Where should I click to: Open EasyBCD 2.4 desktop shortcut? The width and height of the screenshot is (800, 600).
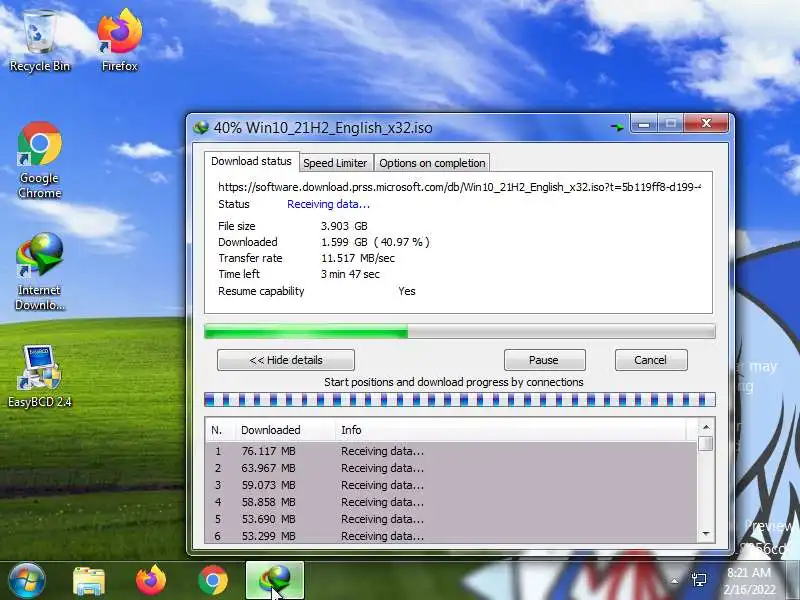pyautogui.click(x=40, y=377)
